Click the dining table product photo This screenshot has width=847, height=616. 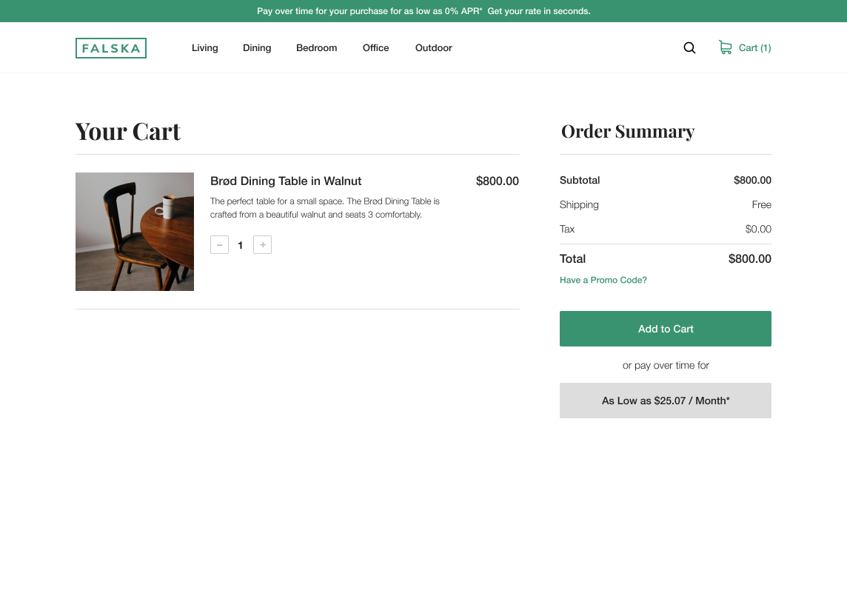pos(135,232)
